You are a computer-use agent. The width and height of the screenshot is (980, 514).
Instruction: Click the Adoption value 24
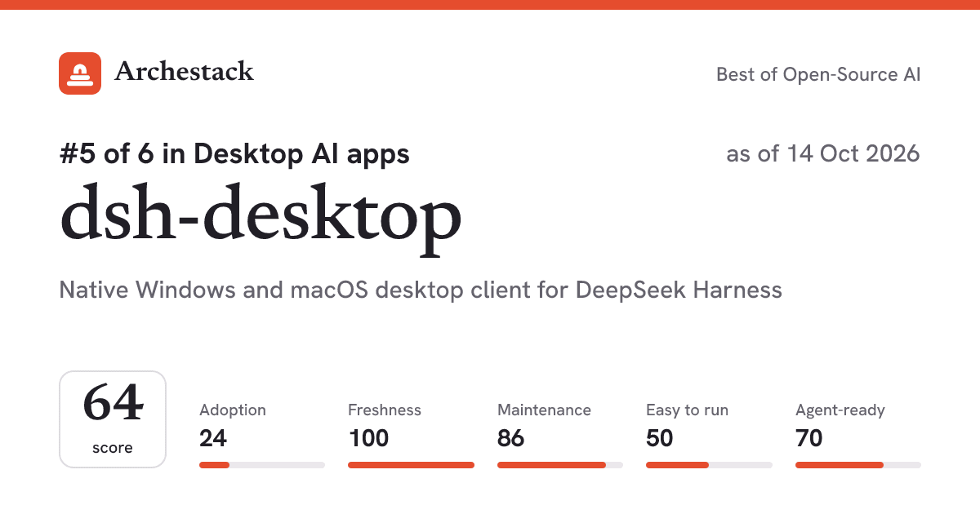[213, 439]
